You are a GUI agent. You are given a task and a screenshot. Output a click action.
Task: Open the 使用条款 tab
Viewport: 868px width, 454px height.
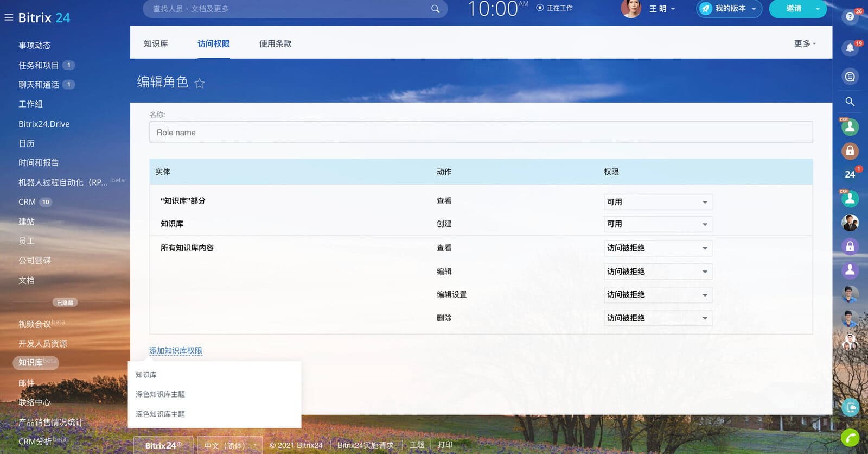click(275, 43)
